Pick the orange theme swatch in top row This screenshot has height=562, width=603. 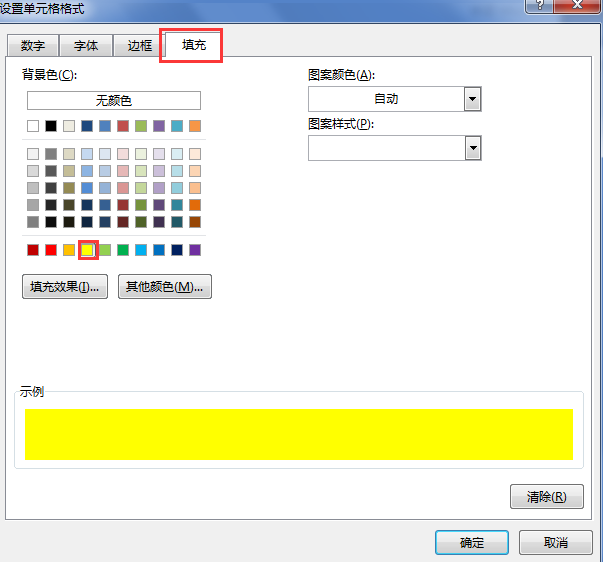(195, 126)
